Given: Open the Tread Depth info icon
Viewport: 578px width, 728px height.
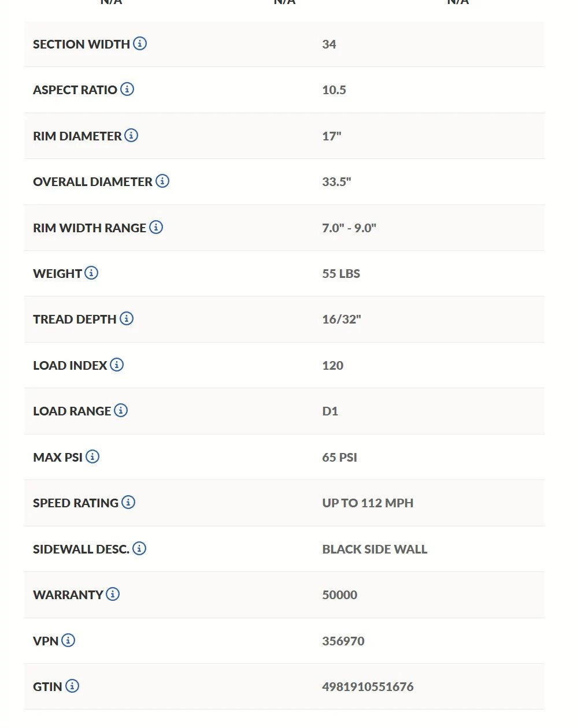Looking at the screenshot, I should (127, 318).
